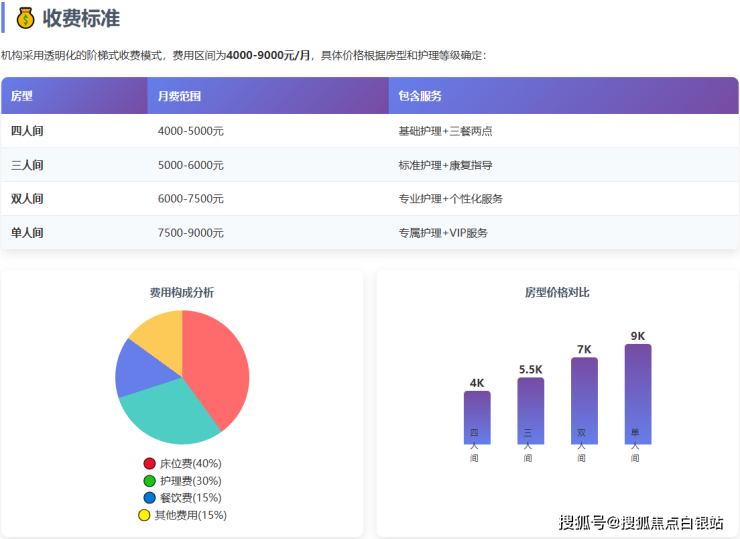Click the yellow 其他费用 legend circle

tap(144, 515)
